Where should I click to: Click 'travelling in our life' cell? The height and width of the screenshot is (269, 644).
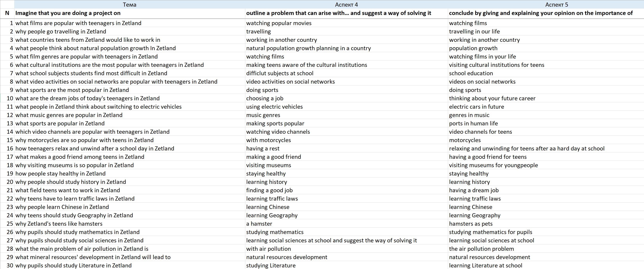pyautogui.click(x=546, y=31)
